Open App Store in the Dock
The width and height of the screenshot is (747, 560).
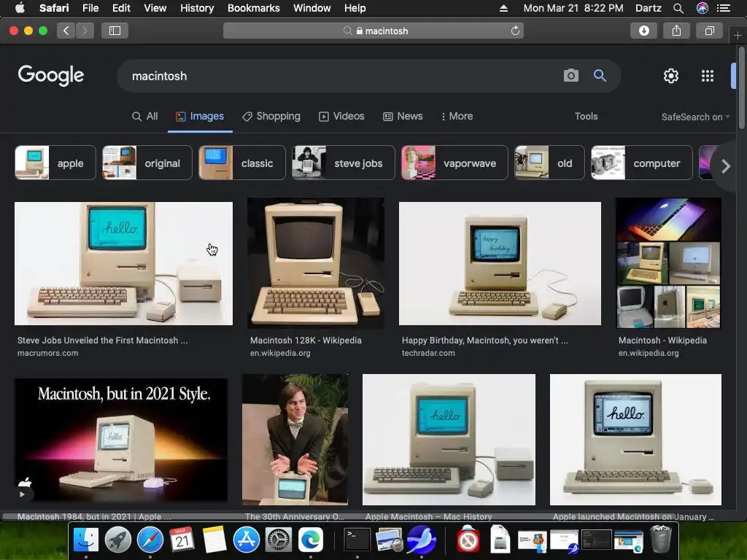(247, 540)
